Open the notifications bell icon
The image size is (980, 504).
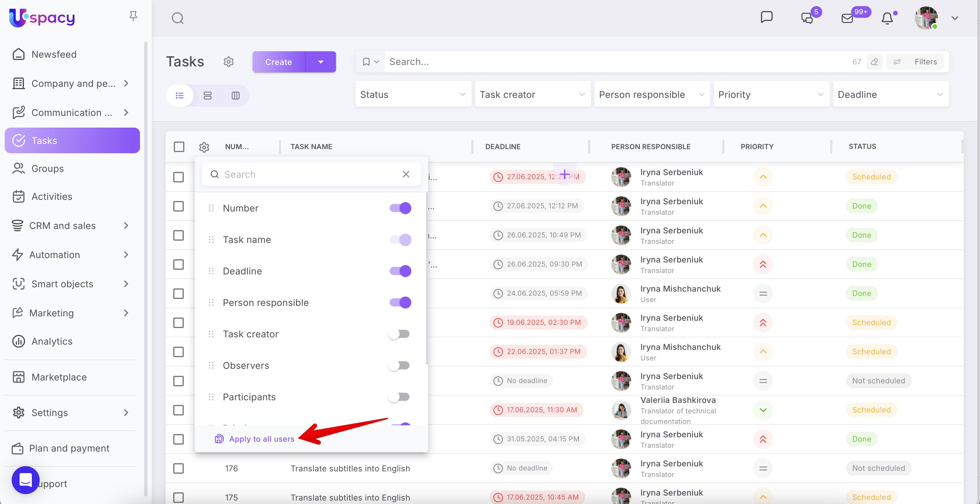tap(887, 18)
